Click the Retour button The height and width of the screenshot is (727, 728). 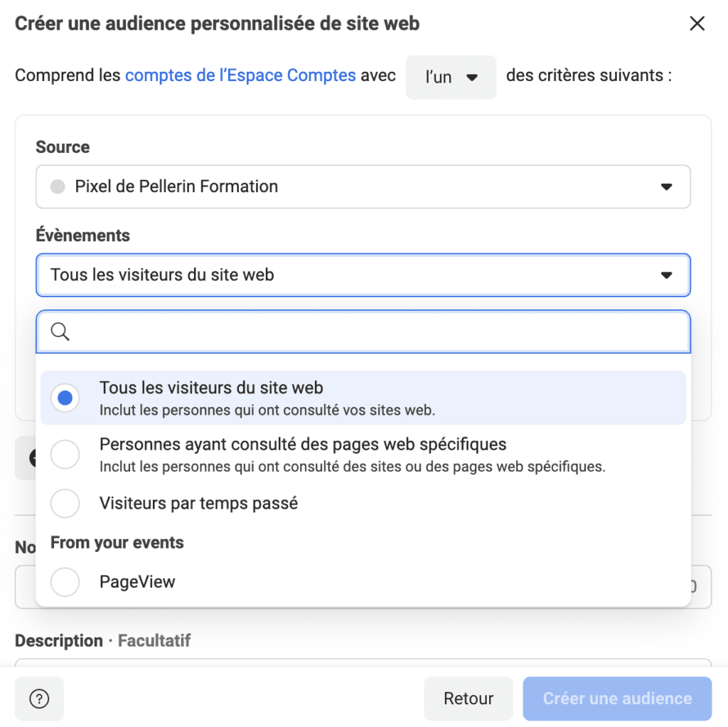point(468,699)
